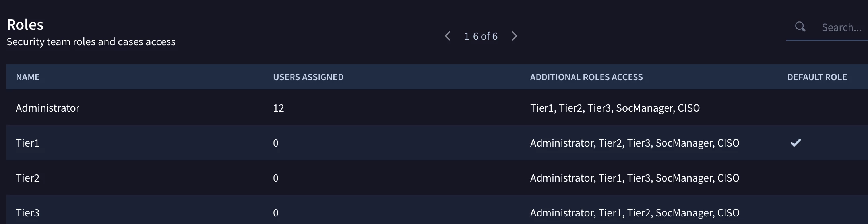The width and height of the screenshot is (868, 224).
Task: Click the DEFAULT ROLE column header
Action: point(817,77)
